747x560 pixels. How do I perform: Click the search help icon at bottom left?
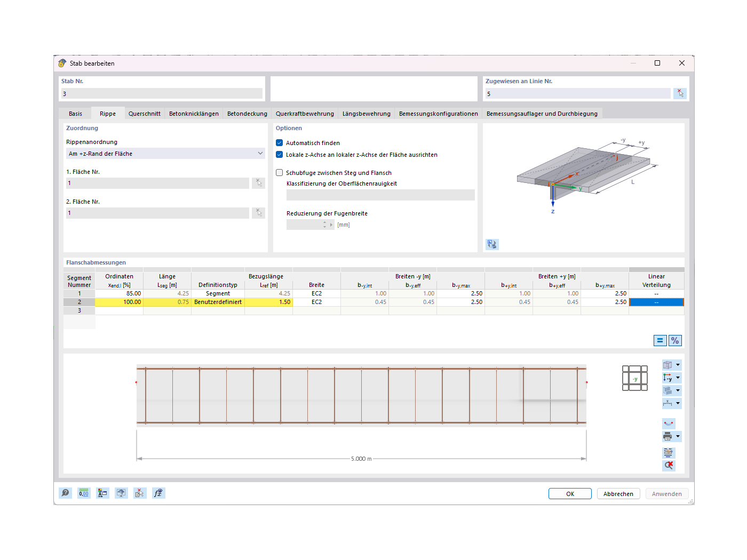point(65,493)
